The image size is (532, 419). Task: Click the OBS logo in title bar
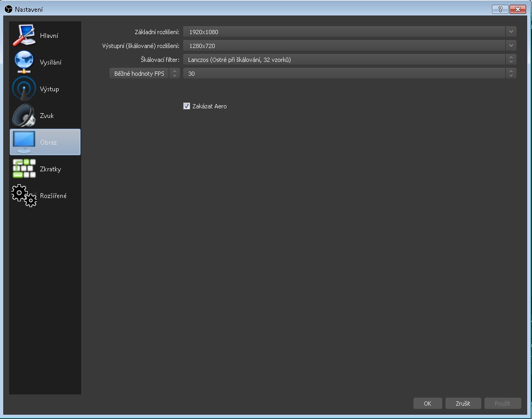coord(9,9)
